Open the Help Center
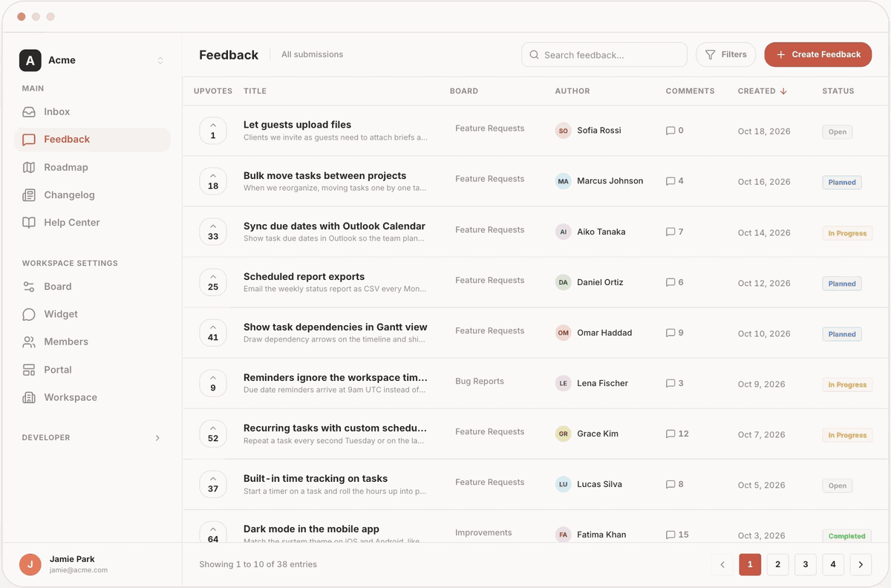Screen dimensions: 891x588 (x=92, y=223)
